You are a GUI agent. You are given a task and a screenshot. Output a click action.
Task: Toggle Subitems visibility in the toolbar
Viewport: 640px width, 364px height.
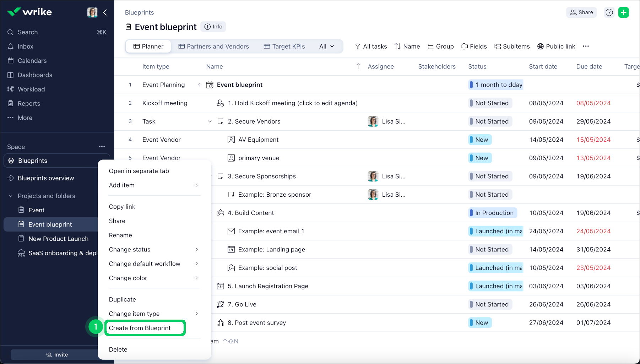point(512,46)
